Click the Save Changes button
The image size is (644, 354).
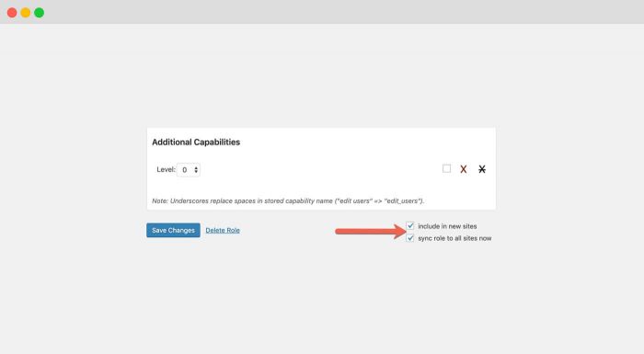click(173, 231)
